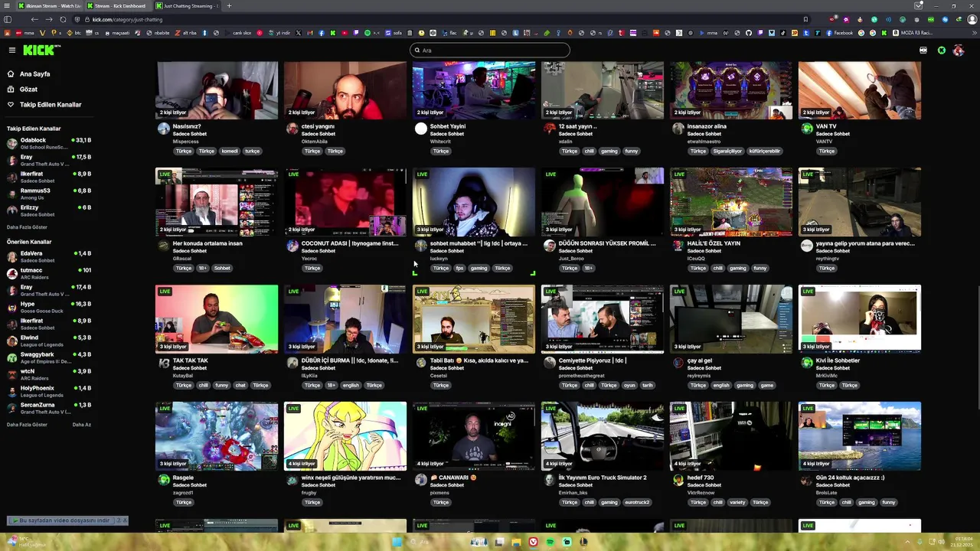Screen dimensions: 980x551
Task: Select Just Chatting Streaming tab
Action: click(x=188, y=5)
